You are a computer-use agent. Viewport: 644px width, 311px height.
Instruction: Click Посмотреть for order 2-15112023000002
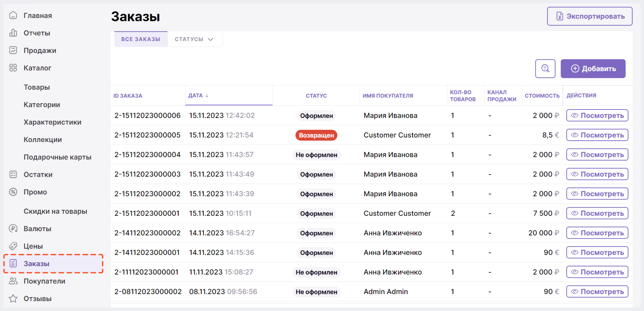597,193
